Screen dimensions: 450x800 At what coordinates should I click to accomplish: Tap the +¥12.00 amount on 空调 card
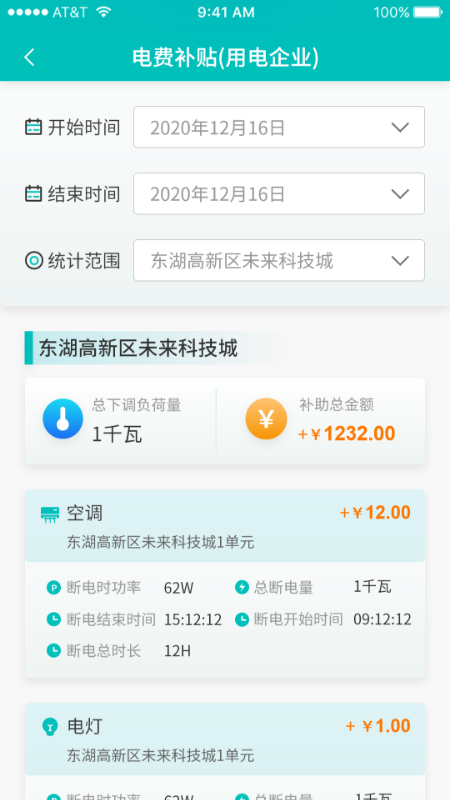click(x=375, y=512)
